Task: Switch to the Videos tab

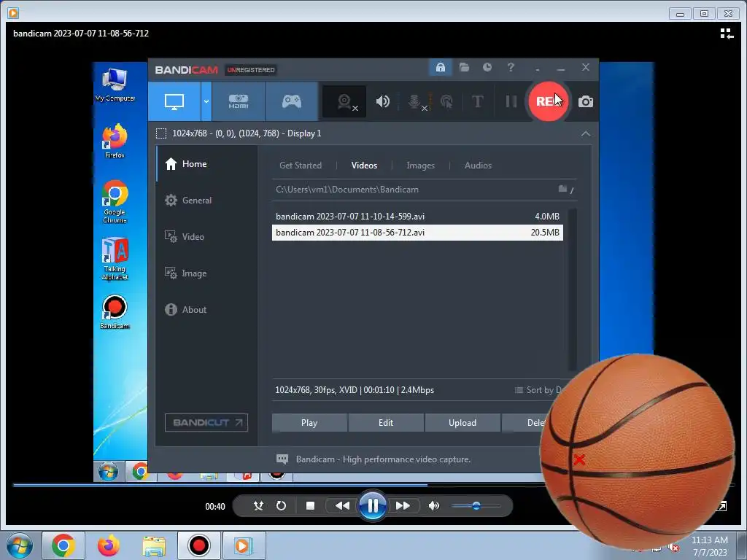Action: pyautogui.click(x=364, y=166)
